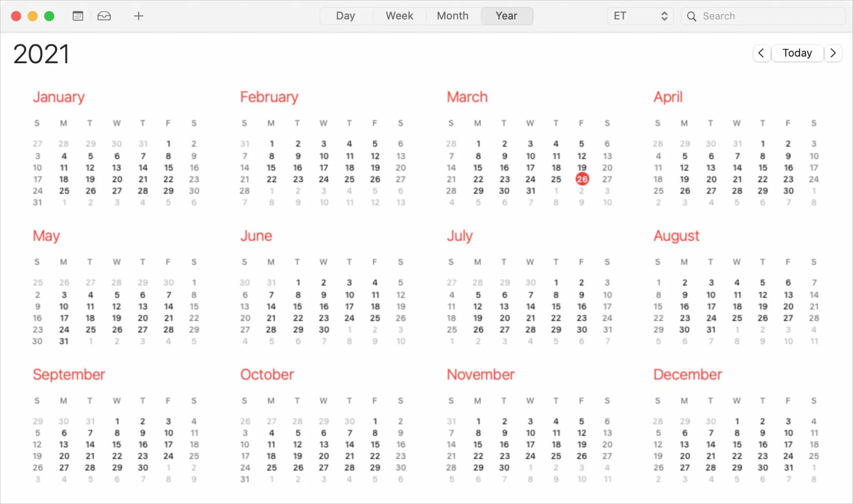Switch to the Day view tab
The width and height of the screenshot is (853, 504).
345,16
